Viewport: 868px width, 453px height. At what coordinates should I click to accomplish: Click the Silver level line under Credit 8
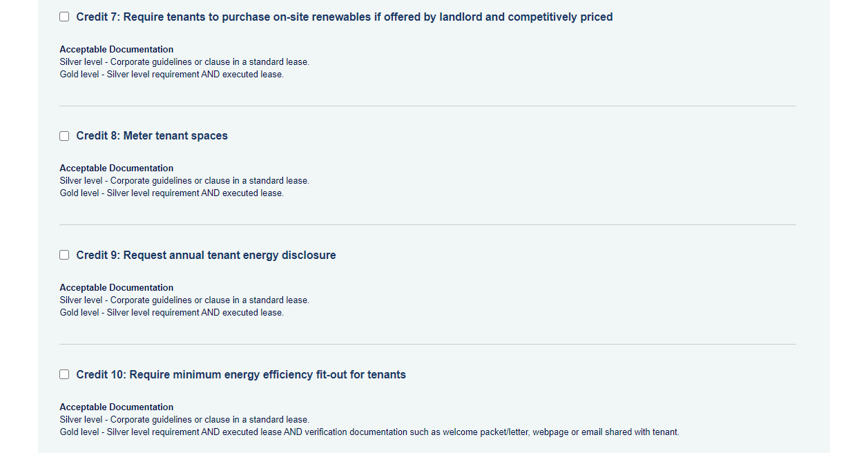[184, 181]
